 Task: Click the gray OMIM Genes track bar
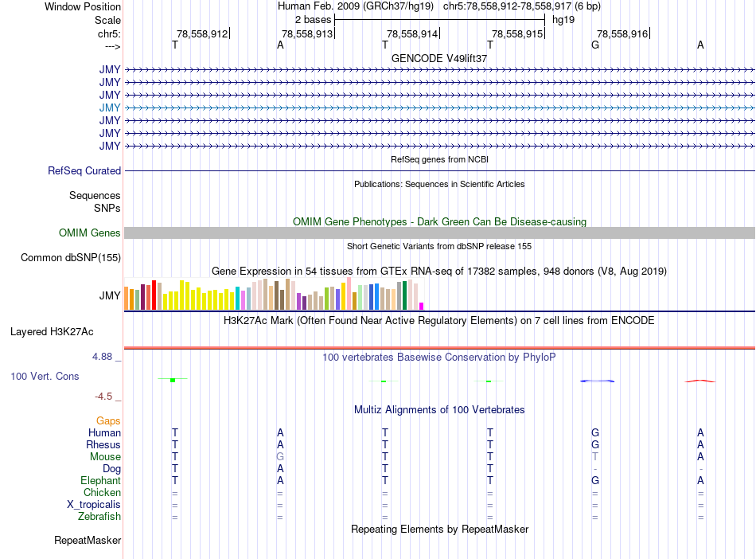tap(440, 233)
